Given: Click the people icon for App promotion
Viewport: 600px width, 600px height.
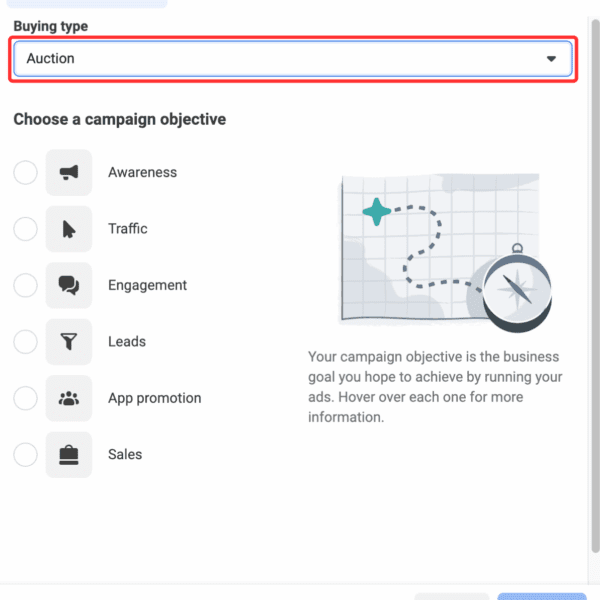Looking at the screenshot, I should [x=69, y=398].
